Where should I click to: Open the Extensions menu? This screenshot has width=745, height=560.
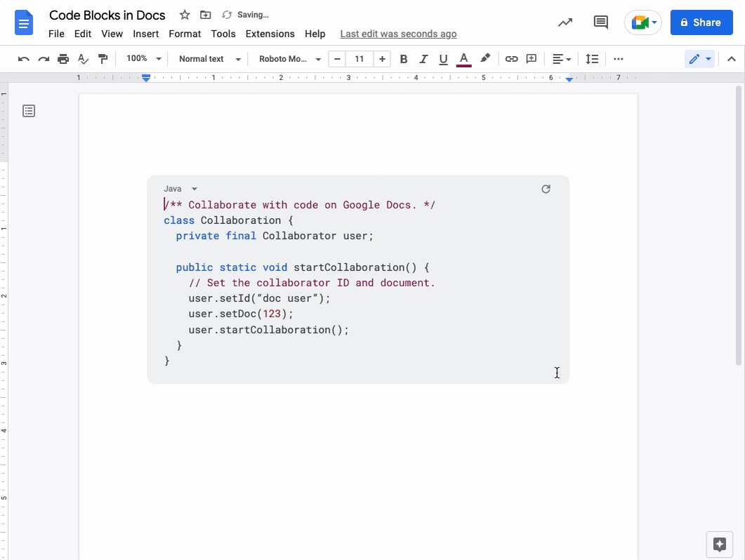tap(270, 34)
